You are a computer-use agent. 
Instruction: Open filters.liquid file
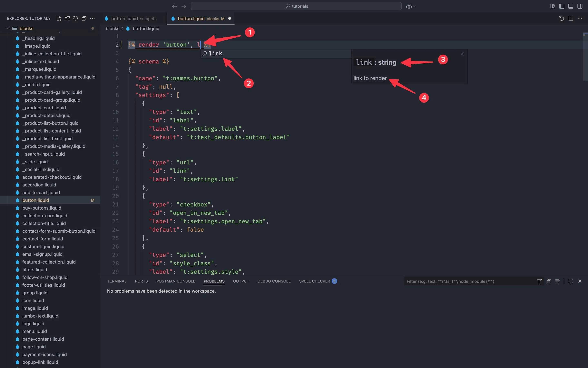click(35, 270)
